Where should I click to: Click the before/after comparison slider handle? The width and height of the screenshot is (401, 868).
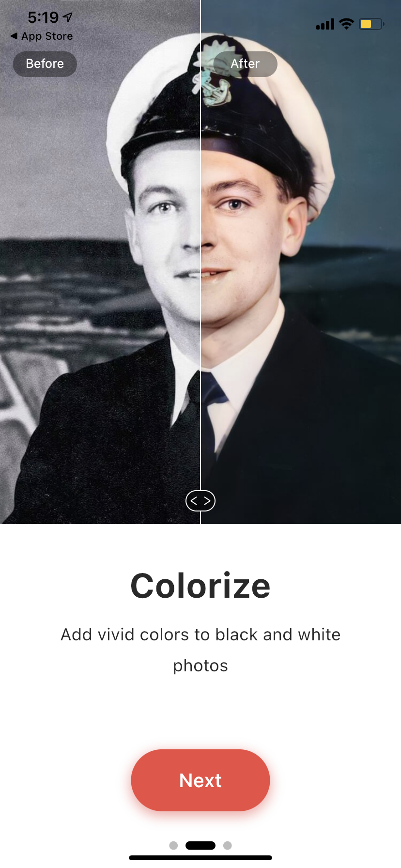[200, 501]
